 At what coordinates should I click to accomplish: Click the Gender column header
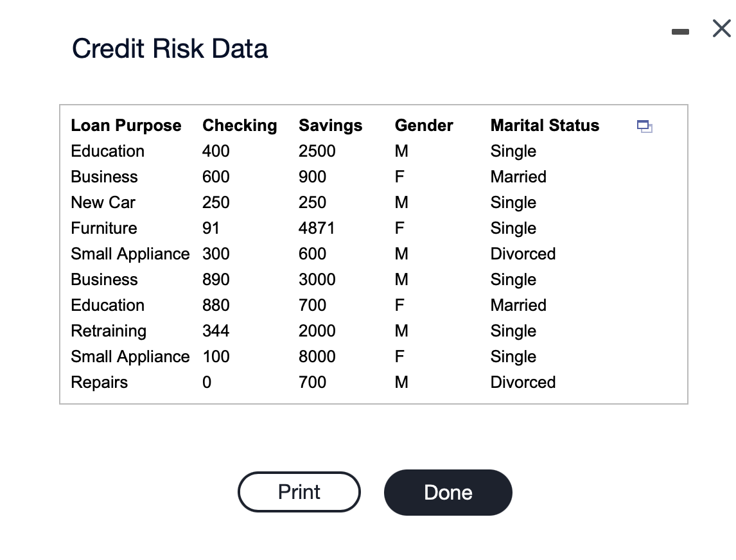424,125
